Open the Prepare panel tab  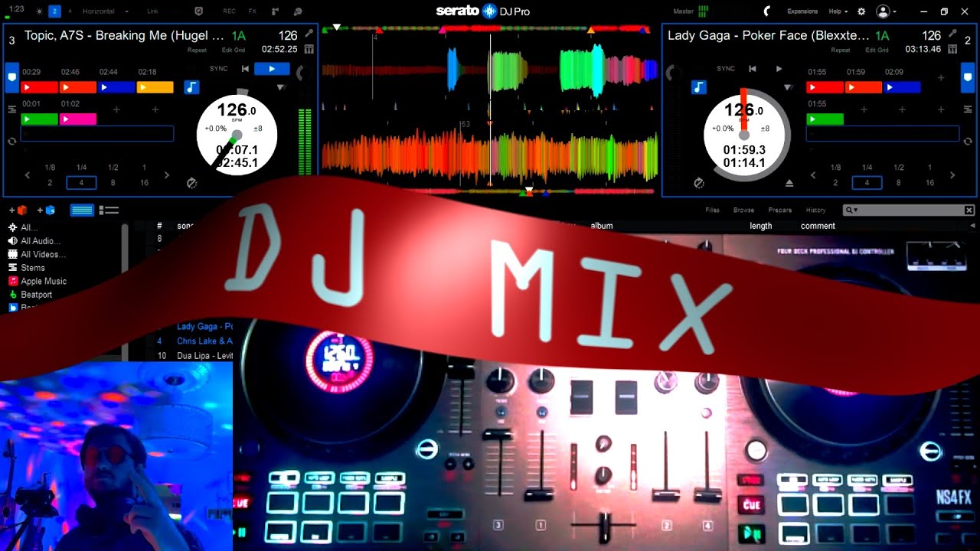(779, 210)
